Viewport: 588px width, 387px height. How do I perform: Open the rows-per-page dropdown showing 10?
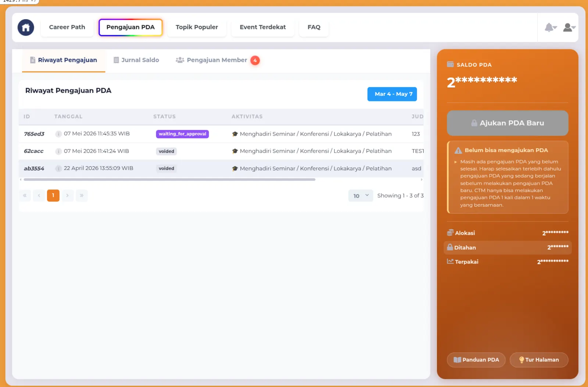pyautogui.click(x=361, y=196)
